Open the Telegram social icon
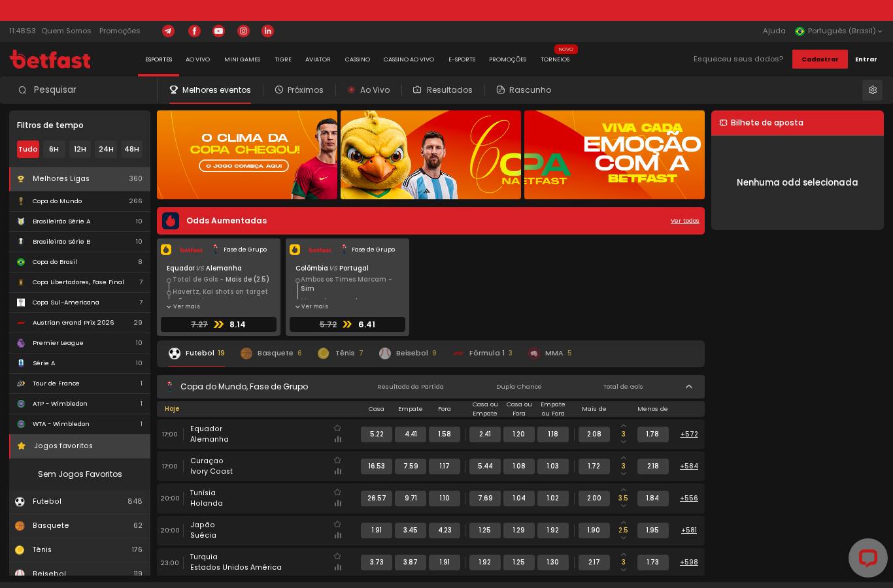Image resolution: width=893 pixels, height=588 pixels. (x=168, y=31)
